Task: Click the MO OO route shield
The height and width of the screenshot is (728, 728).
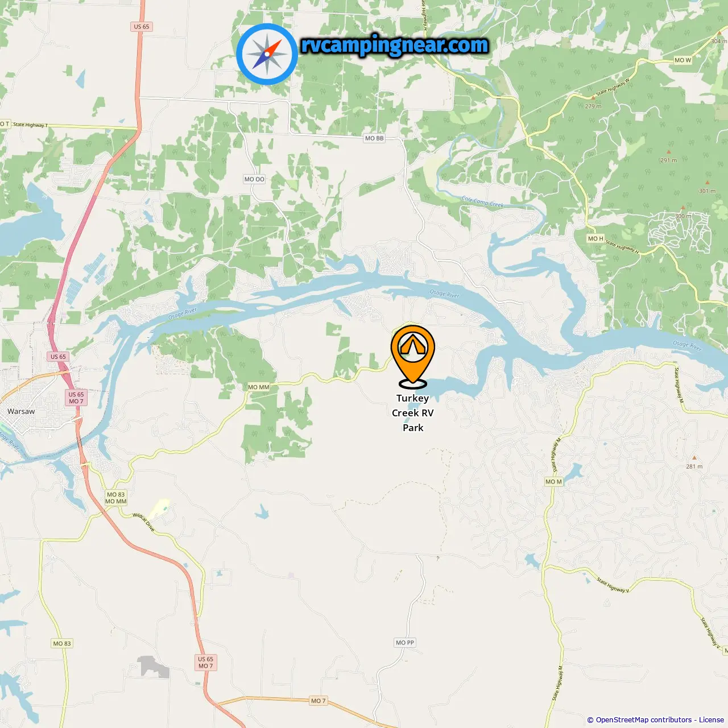Action: 254,179
